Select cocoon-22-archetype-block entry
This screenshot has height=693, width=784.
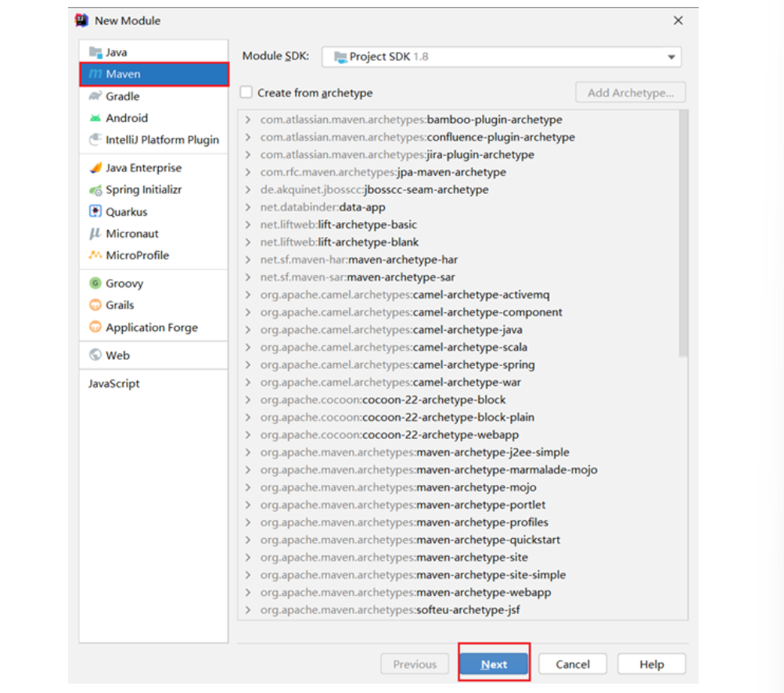(383, 400)
